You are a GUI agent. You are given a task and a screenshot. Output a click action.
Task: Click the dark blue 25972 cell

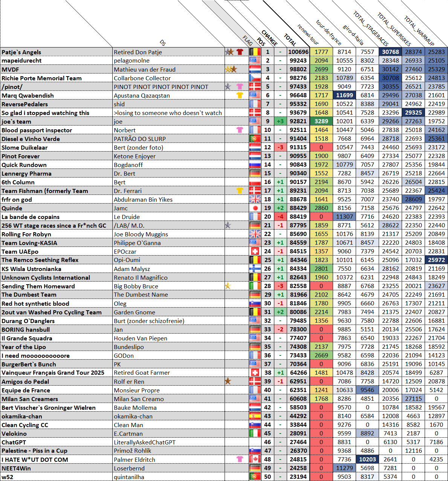(x=436, y=260)
